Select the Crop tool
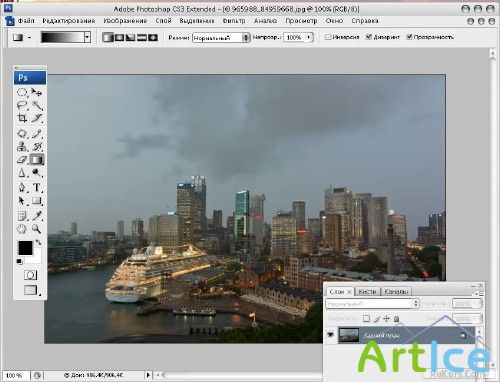 22,118
